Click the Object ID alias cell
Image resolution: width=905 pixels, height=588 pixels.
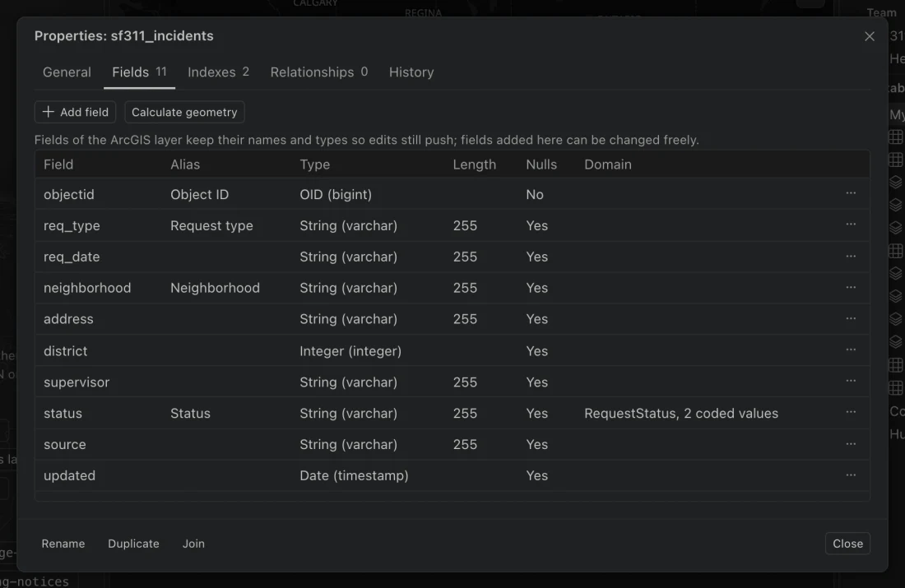199,194
